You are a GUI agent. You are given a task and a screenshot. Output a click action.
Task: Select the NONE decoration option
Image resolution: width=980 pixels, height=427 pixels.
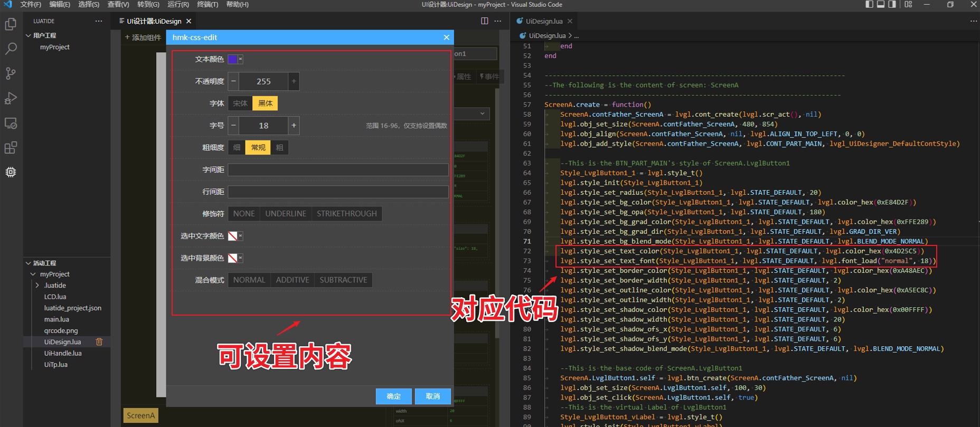tap(244, 214)
